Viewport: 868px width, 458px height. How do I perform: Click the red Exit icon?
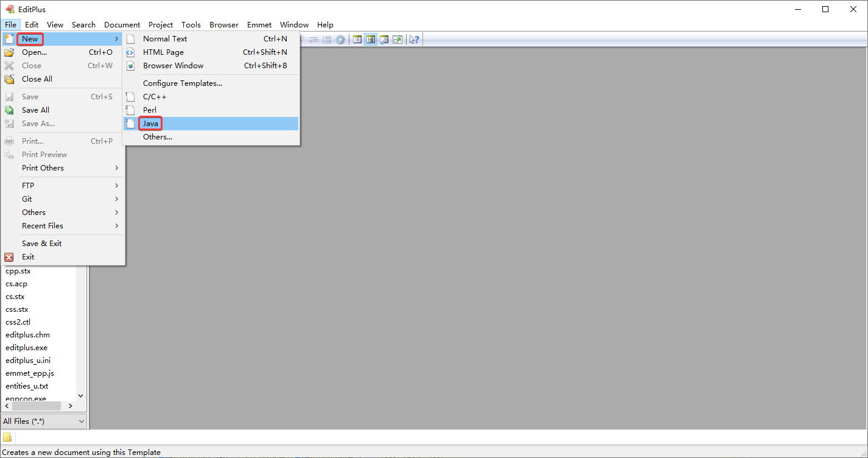(9, 257)
